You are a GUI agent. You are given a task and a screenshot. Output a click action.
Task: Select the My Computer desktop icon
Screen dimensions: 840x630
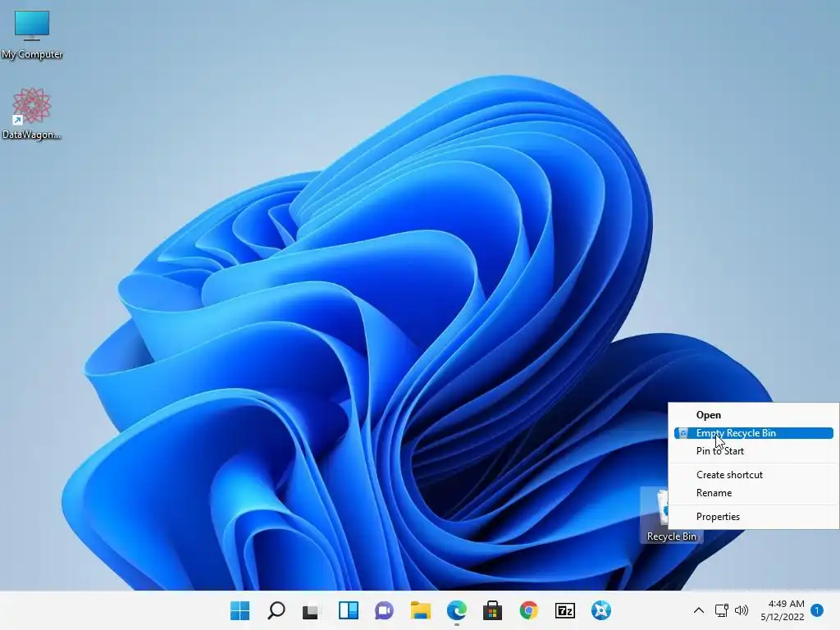point(32,34)
